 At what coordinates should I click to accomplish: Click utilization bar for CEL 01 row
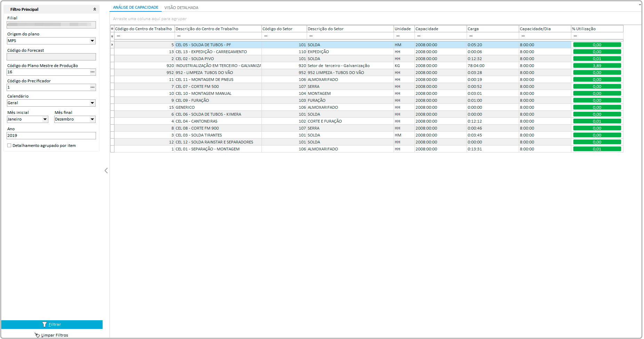597,149
